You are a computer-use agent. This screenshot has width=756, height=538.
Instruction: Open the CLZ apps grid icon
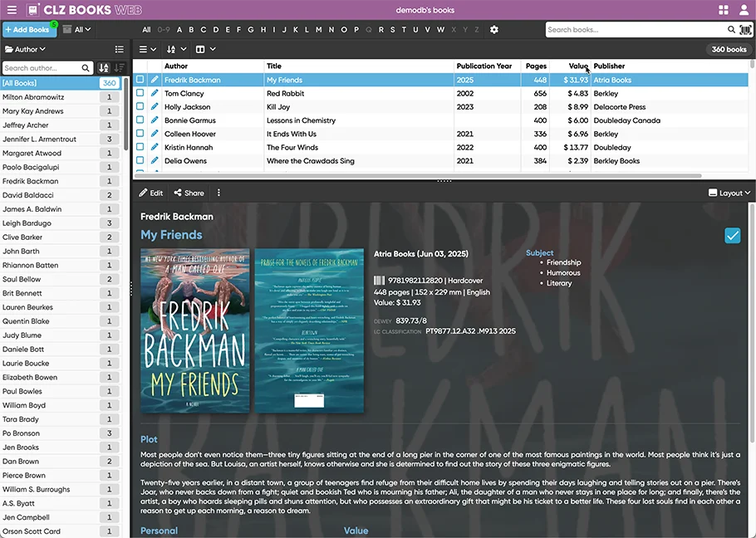pos(724,10)
